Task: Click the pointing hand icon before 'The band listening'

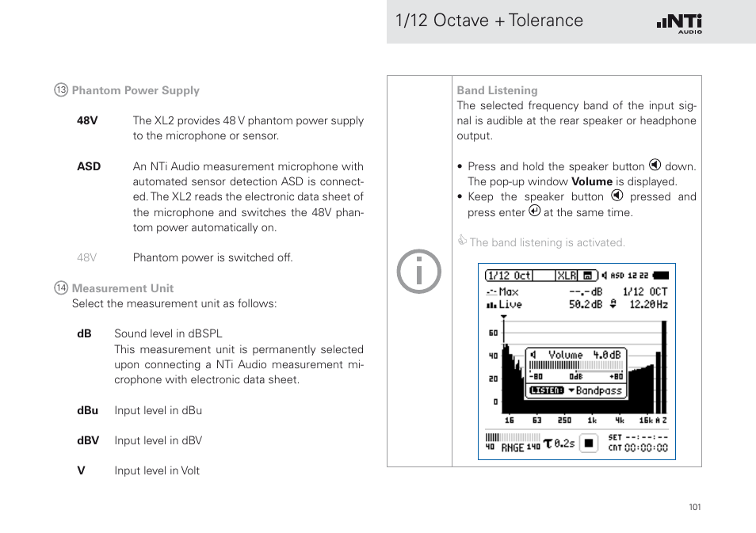Action: click(462, 239)
